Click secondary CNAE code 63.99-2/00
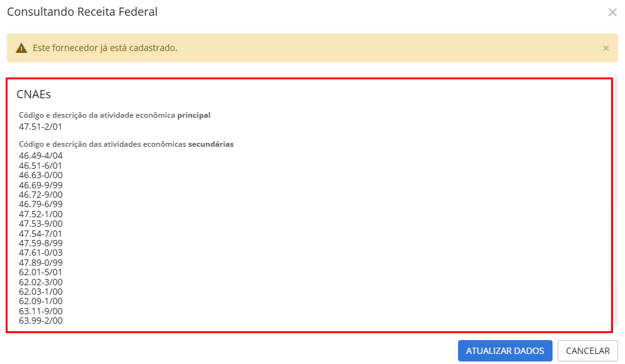Viewport: 625px width, 364px height. [x=41, y=321]
